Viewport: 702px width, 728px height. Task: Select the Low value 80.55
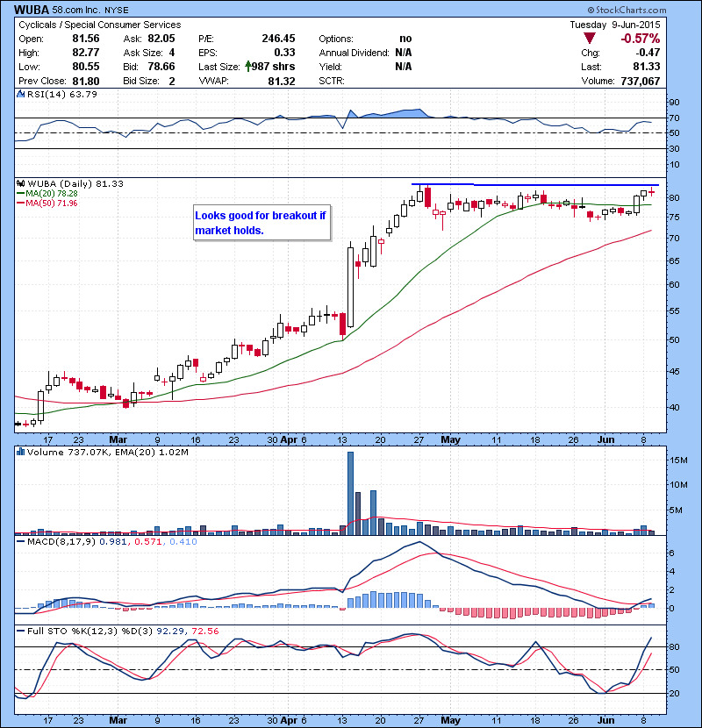[86, 67]
